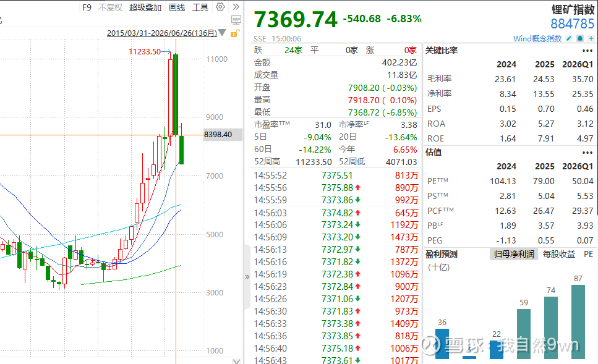
Task: Toggle the date range lock icon
Action: tap(235, 33)
